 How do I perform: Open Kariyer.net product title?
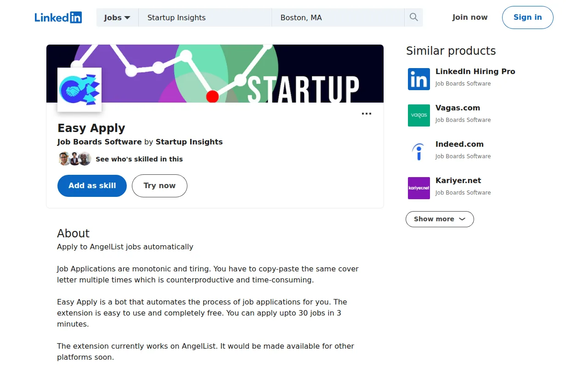[x=458, y=180]
